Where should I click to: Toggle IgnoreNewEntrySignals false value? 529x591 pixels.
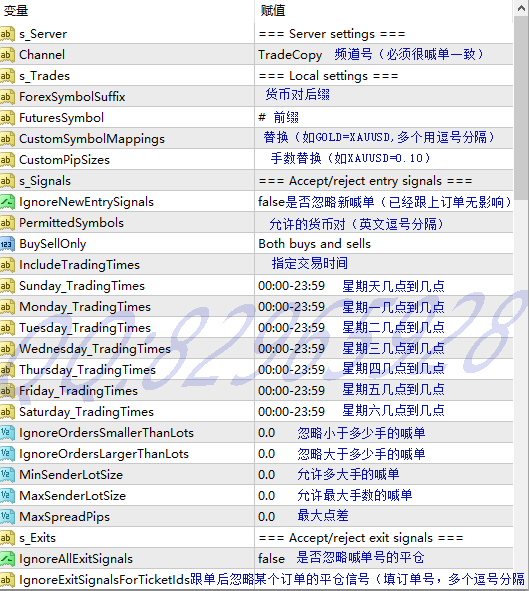tap(271, 202)
